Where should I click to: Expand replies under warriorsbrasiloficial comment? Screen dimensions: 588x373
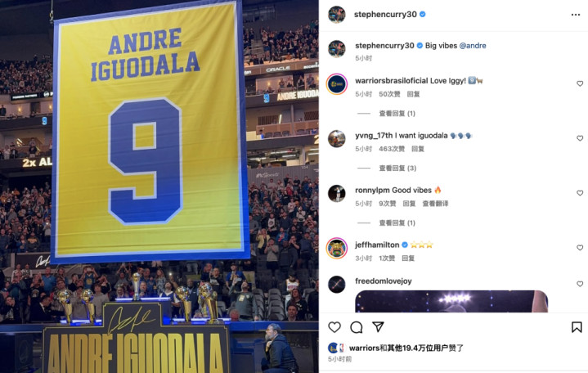pos(397,114)
